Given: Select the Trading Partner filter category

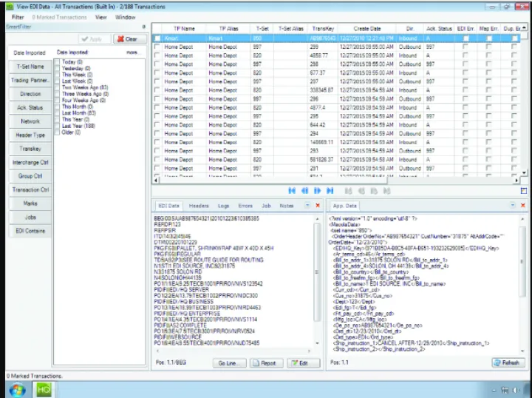Looking at the screenshot, I should (30, 81).
